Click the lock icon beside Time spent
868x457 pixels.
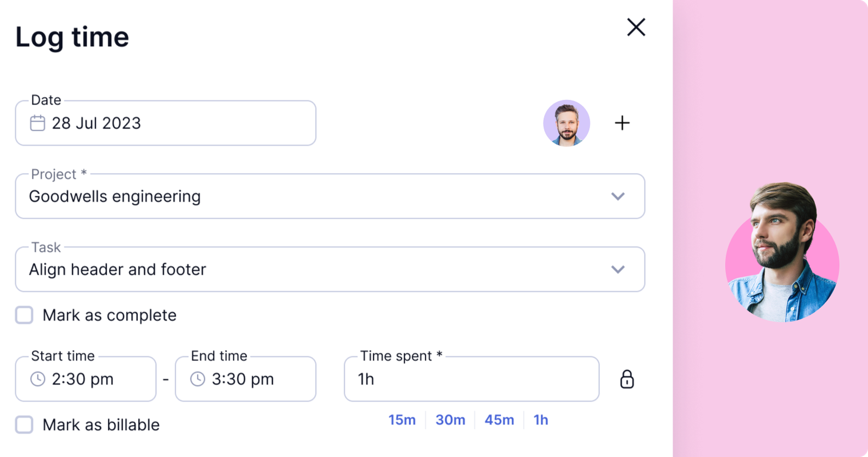pyautogui.click(x=627, y=379)
